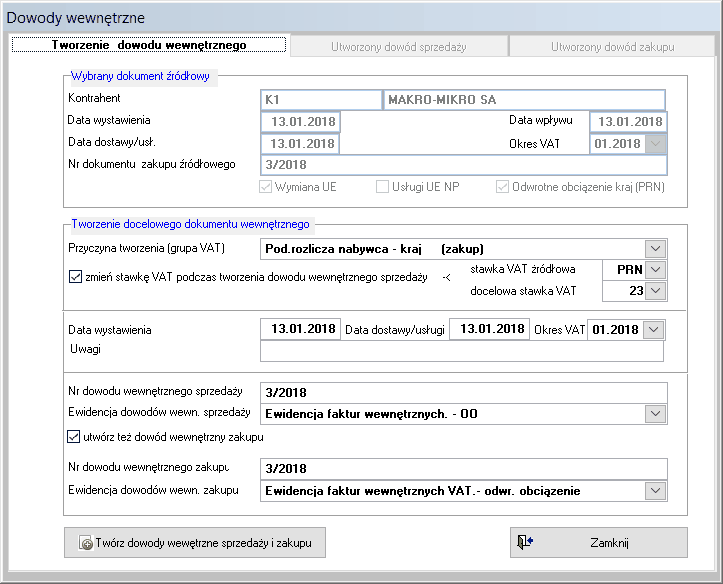Click the MAKRO-MIKRO SA contractor name field
The height and width of the screenshot is (584, 723).
click(524, 100)
